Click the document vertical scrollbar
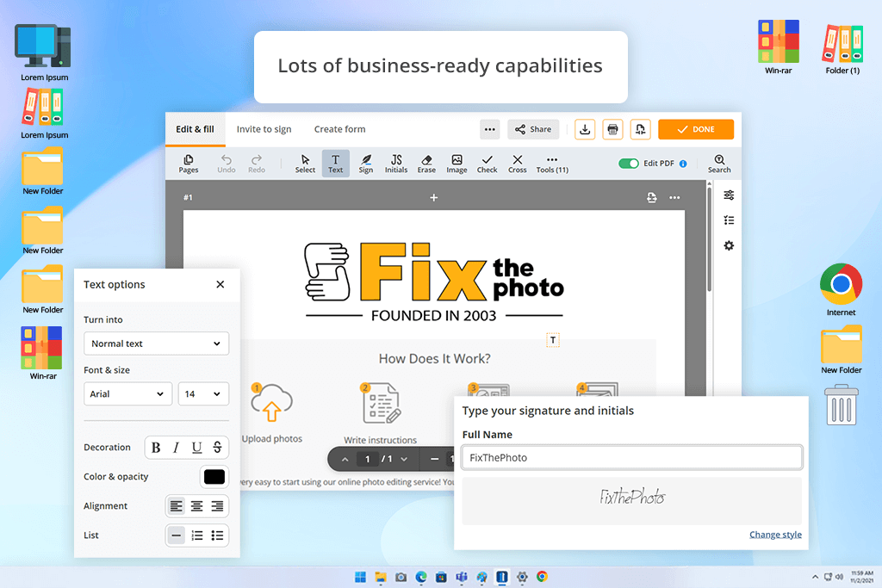The width and height of the screenshot is (882, 588). click(710, 239)
